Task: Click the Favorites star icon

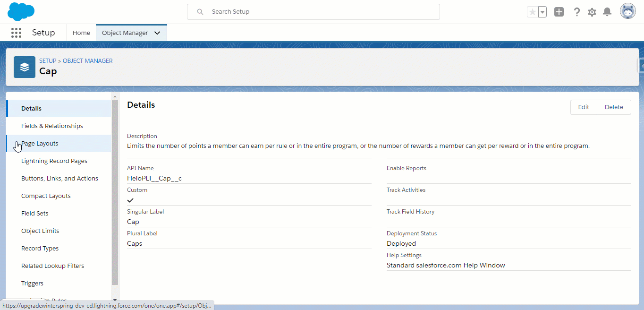Action: (532, 12)
